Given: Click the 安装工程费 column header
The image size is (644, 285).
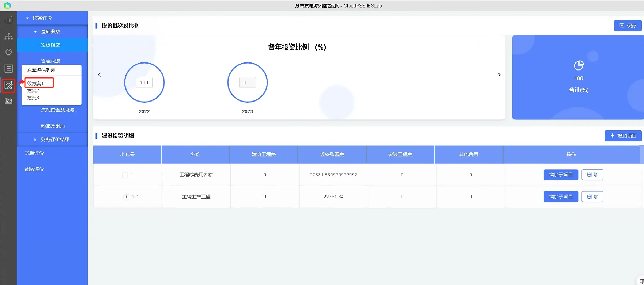Looking at the screenshot, I should (x=400, y=155).
